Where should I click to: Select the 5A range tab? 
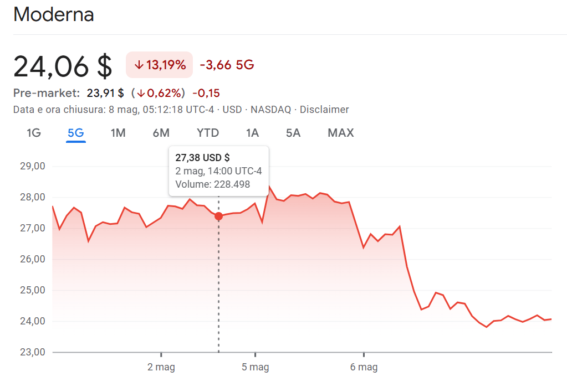point(293,133)
